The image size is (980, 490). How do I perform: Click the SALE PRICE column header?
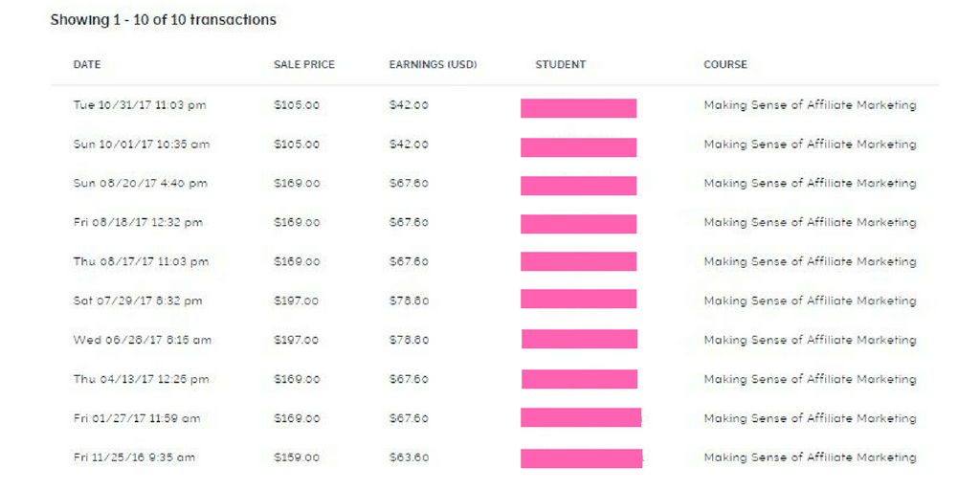point(304,64)
